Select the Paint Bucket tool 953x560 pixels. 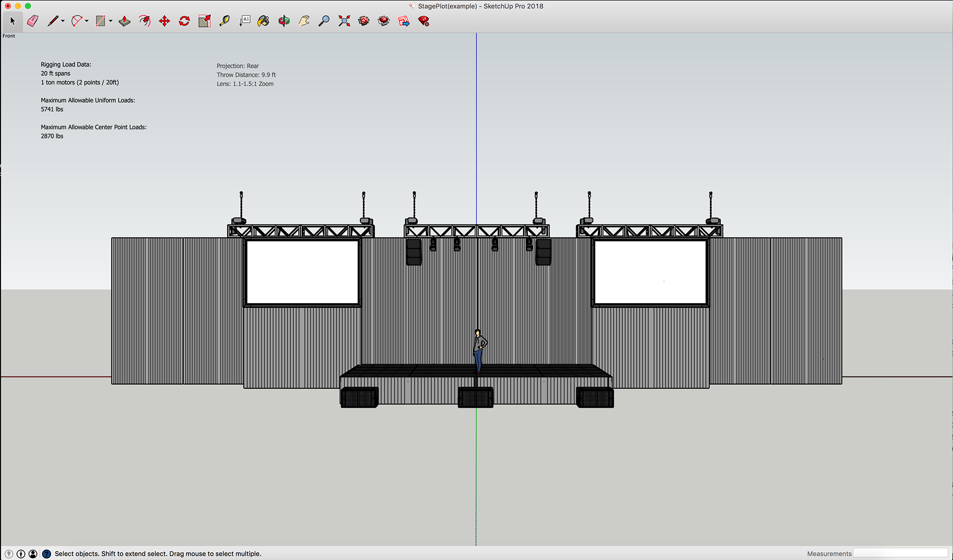click(264, 21)
